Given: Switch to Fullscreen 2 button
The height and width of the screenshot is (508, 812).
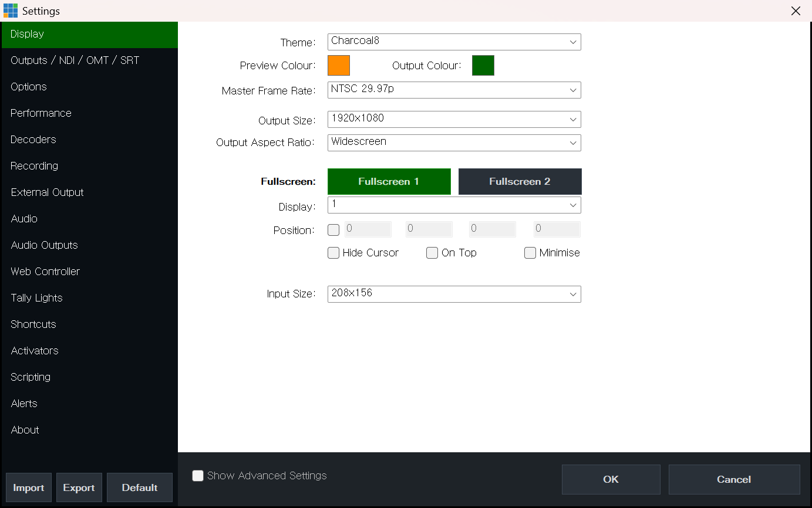Looking at the screenshot, I should tap(520, 182).
